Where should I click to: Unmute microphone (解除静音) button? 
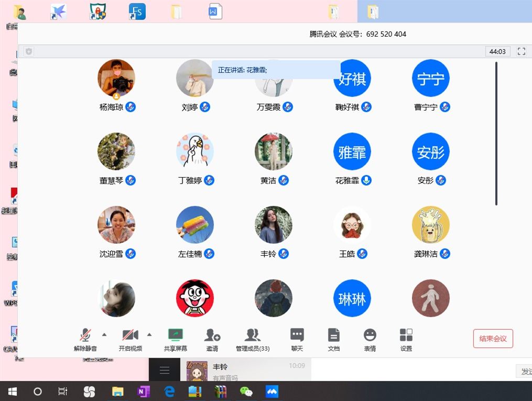85,335
